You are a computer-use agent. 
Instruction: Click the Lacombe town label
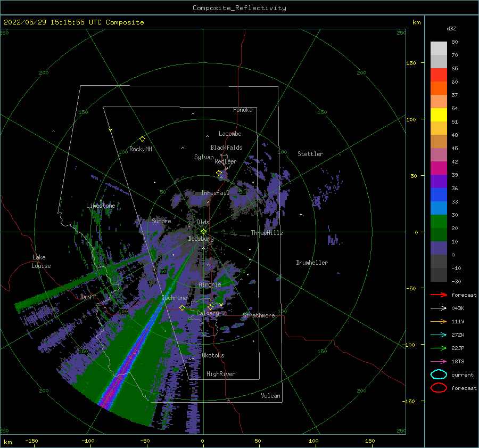tap(230, 134)
